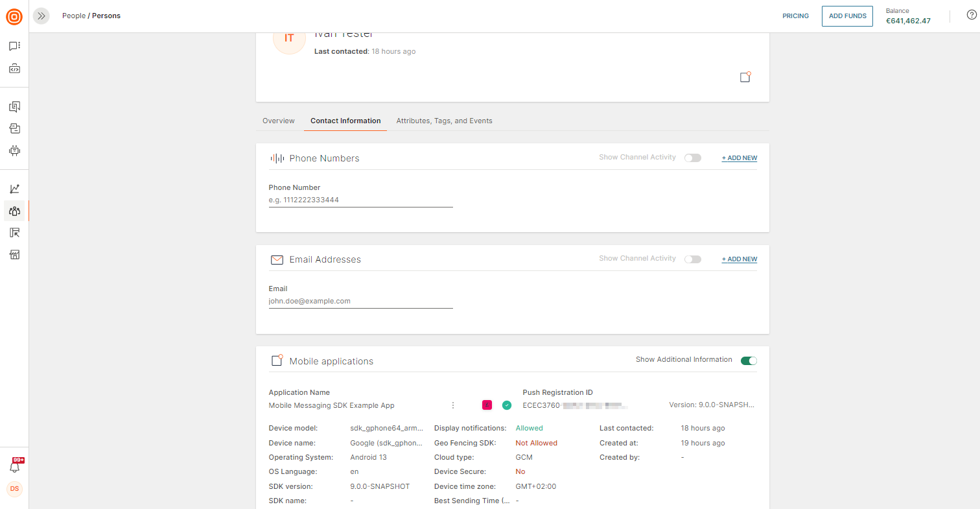The height and width of the screenshot is (509, 980).
Task: Switch to the Overview tab
Action: 278,121
